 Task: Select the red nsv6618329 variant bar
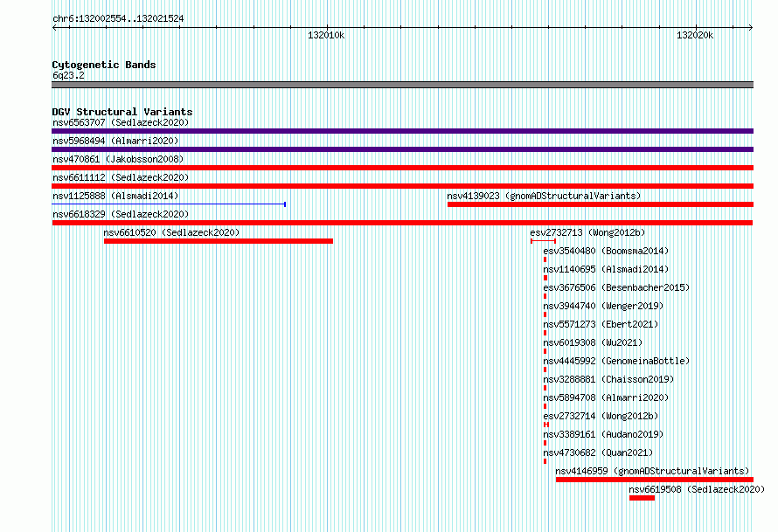click(402, 223)
